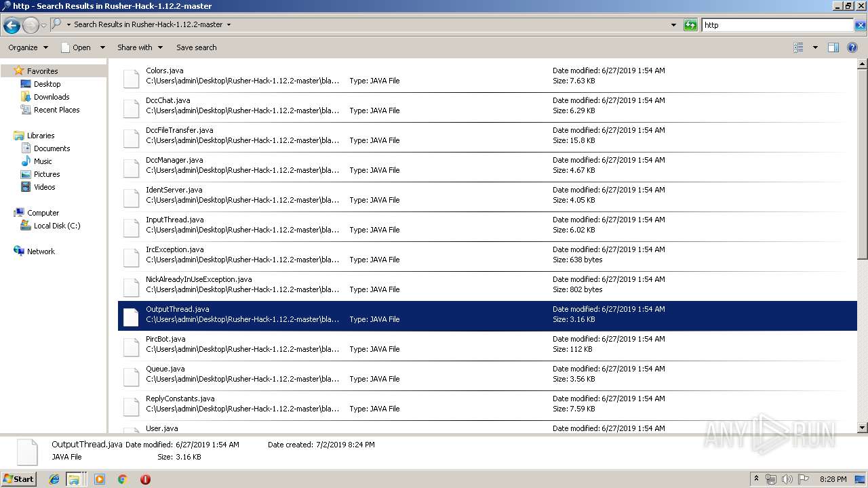
Task: Click the PircBot.java file name
Action: (165, 339)
